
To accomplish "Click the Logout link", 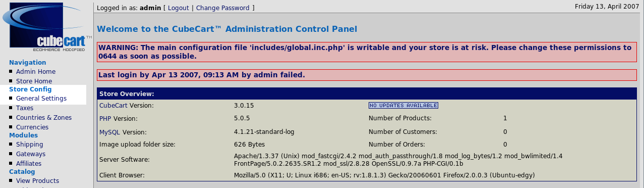I will pos(179,8).
